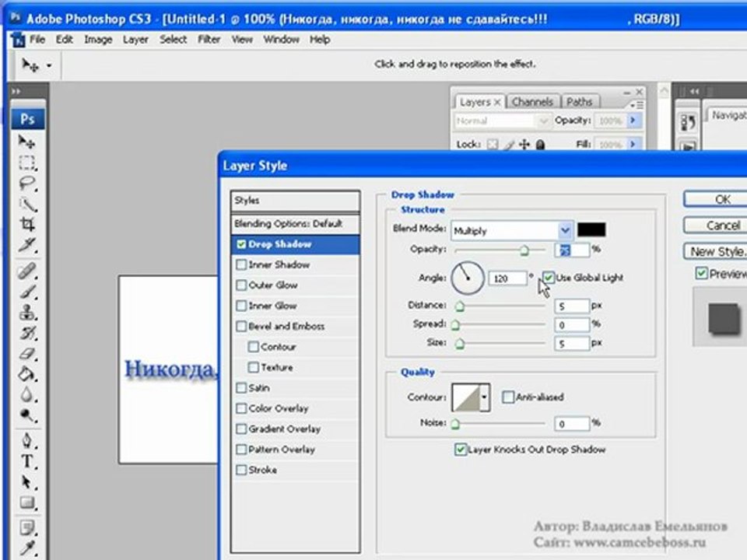The image size is (747, 560).
Task: Toggle the Use Global Light checkbox
Action: (x=549, y=278)
